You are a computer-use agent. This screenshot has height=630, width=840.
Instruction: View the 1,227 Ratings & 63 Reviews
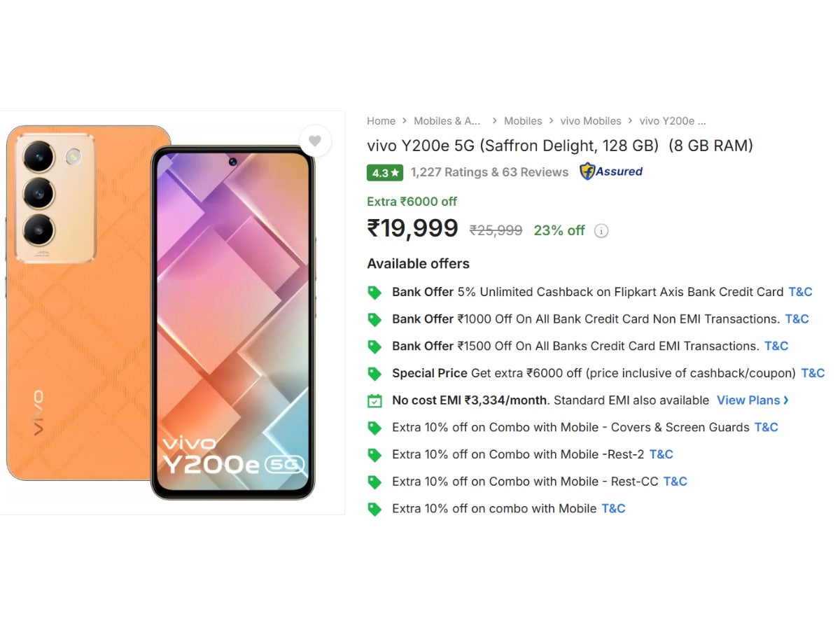click(489, 172)
